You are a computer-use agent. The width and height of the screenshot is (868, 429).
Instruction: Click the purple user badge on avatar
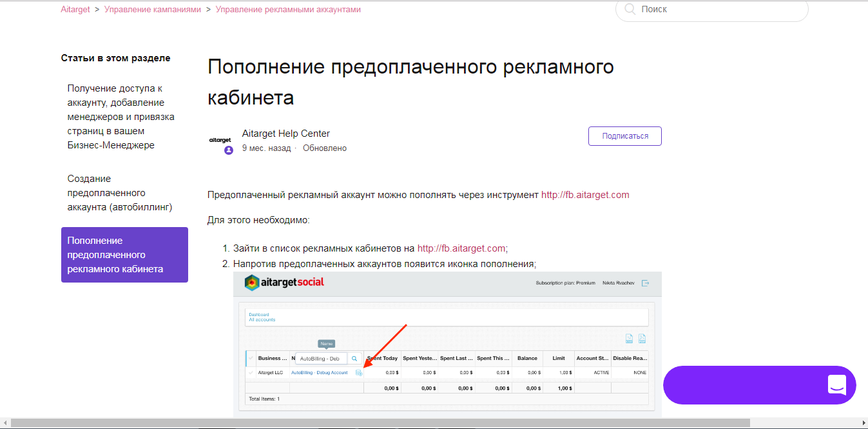[x=229, y=150]
